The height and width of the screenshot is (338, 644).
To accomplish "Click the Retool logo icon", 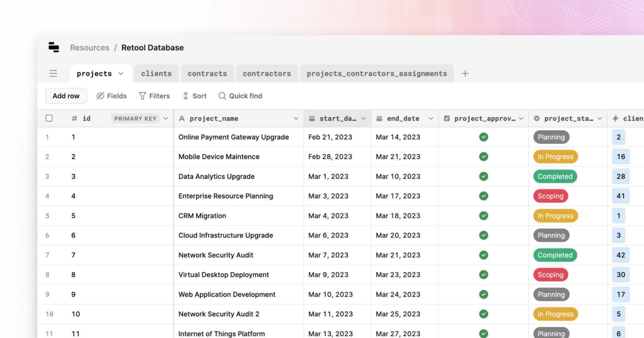I will pyautogui.click(x=54, y=47).
